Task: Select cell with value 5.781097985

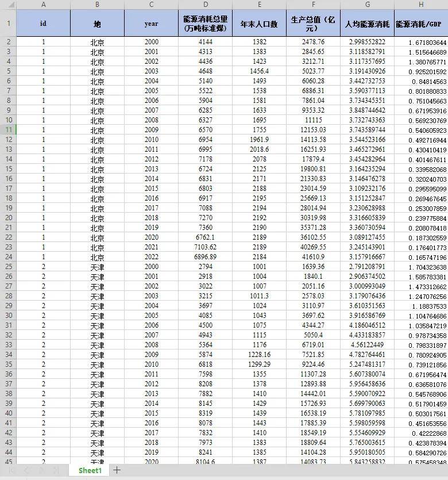Action: [367, 413]
